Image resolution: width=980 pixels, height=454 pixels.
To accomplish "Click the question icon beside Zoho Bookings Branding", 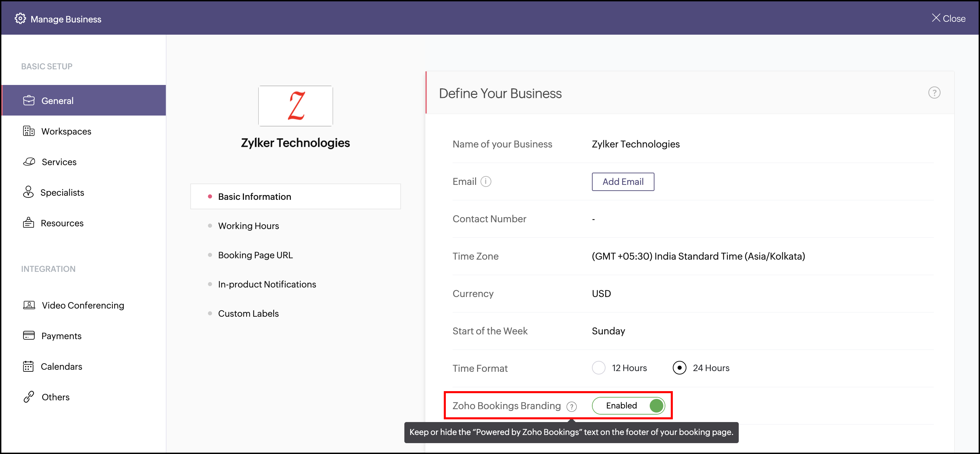I will click(x=572, y=407).
